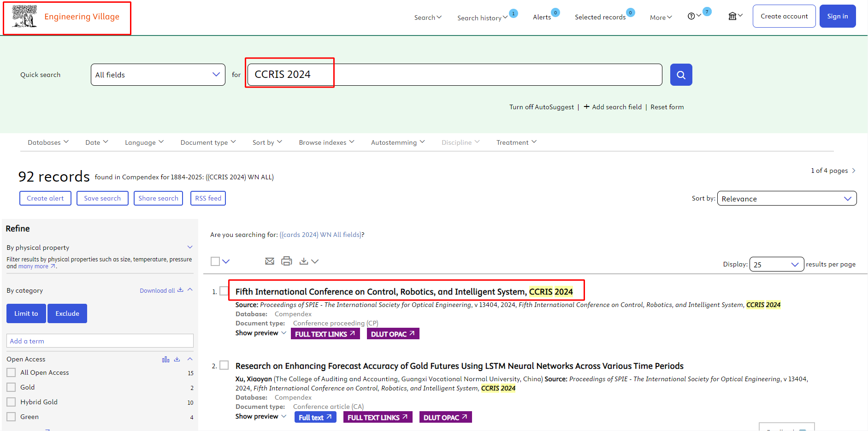868x431 pixels.
Task: Click the Engineering Village tree logo
Action: tap(24, 16)
